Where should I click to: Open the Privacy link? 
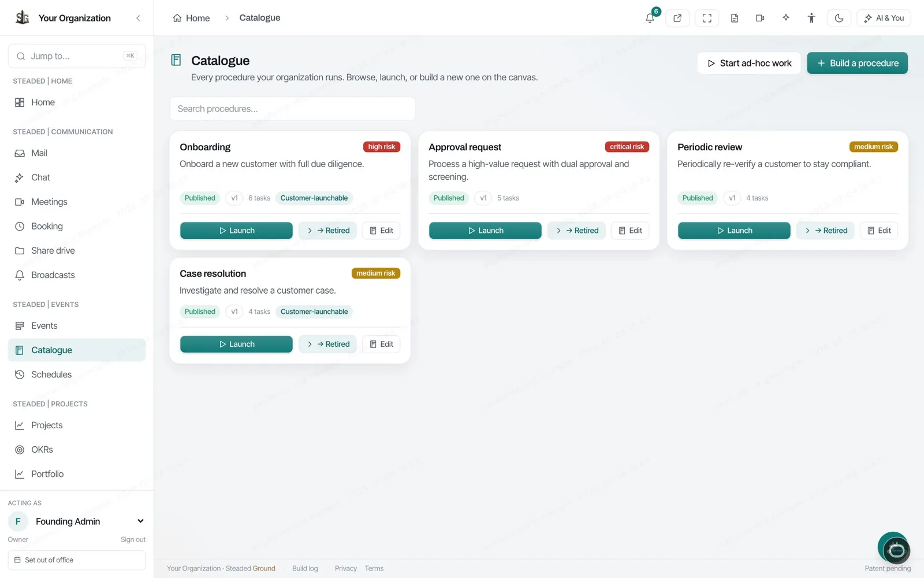pyautogui.click(x=346, y=569)
